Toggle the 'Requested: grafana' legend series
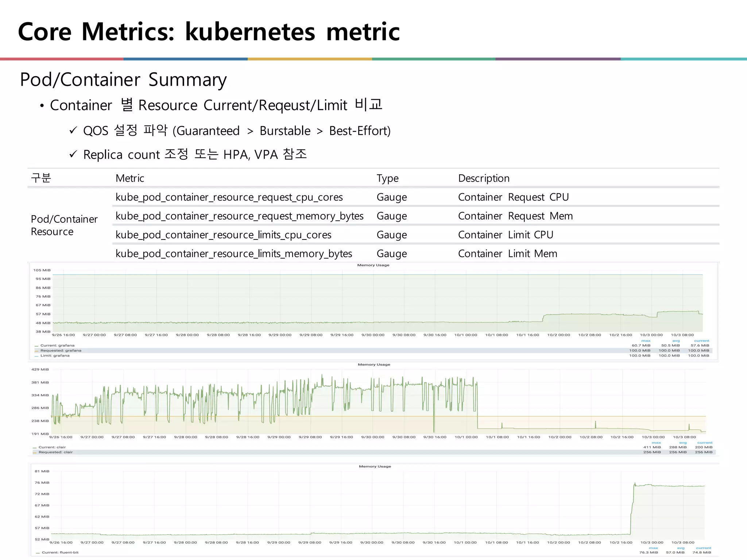The image size is (747, 560). coord(61,350)
